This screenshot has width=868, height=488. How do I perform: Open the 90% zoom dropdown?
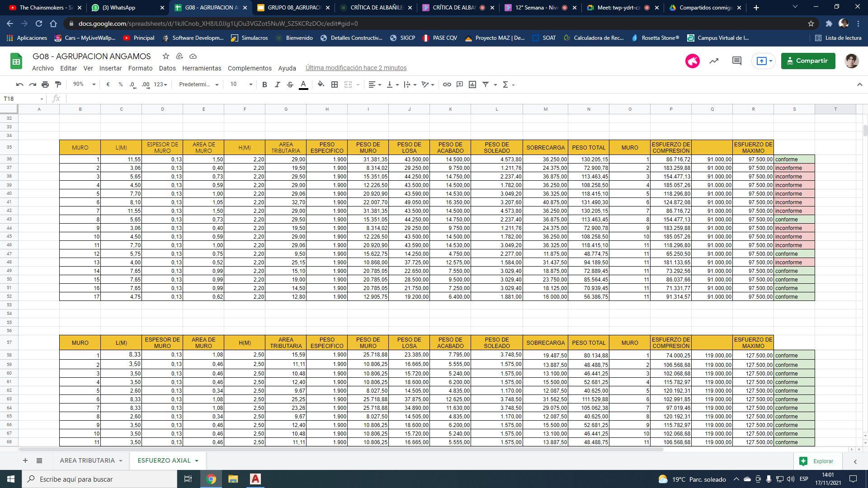click(x=84, y=84)
